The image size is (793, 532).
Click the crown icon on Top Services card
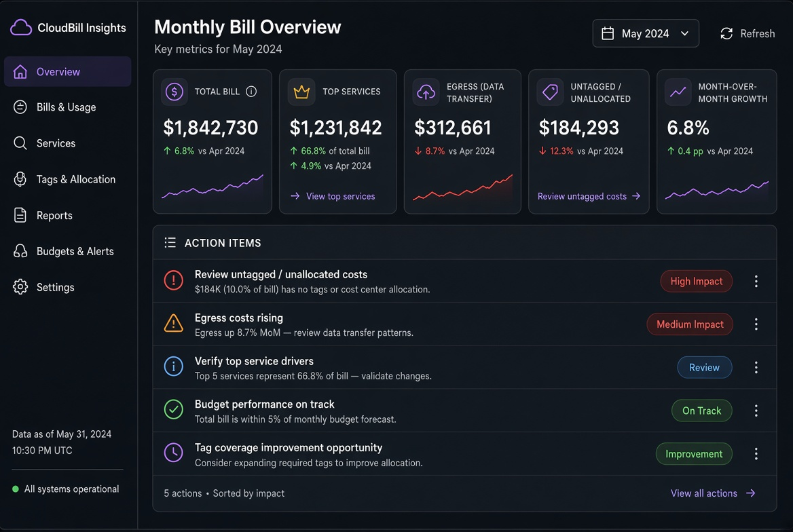pos(301,92)
